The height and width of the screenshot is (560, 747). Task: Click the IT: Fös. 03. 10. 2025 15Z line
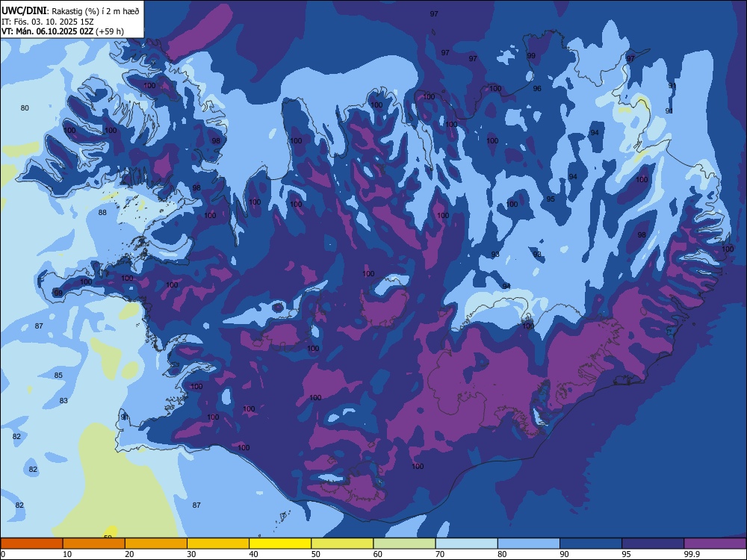pyautogui.click(x=48, y=22)
